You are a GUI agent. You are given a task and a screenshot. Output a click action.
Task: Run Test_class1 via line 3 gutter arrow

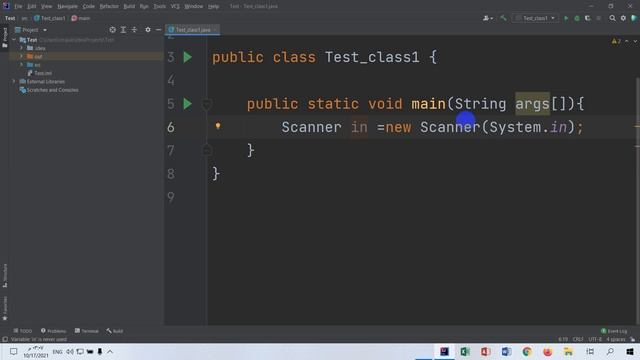coord(187,57)
